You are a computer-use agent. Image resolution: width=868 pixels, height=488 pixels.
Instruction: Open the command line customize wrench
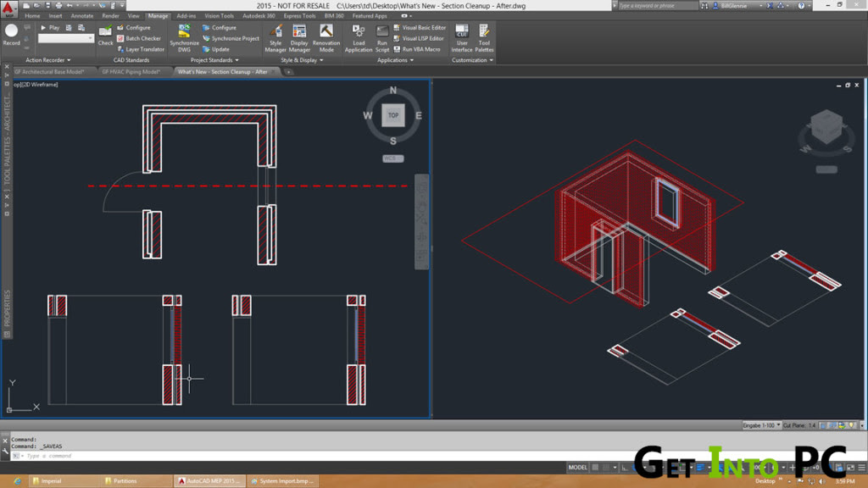click(5, 452)
